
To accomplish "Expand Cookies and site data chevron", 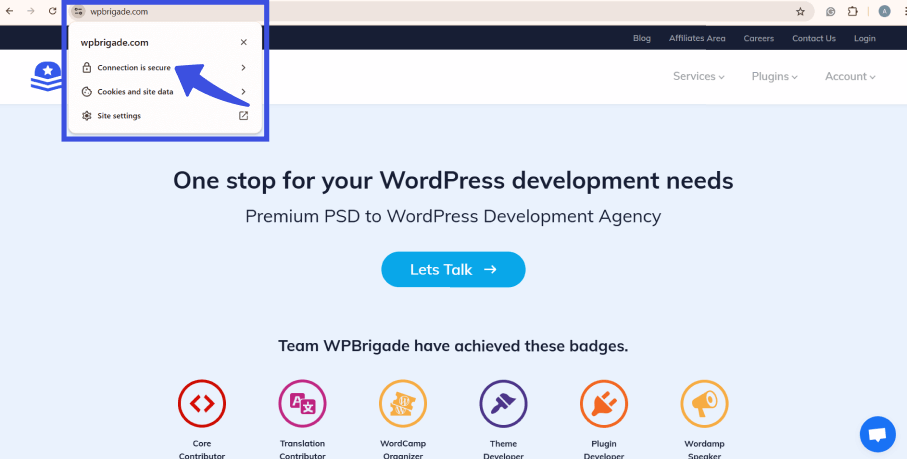I will 244,91.
